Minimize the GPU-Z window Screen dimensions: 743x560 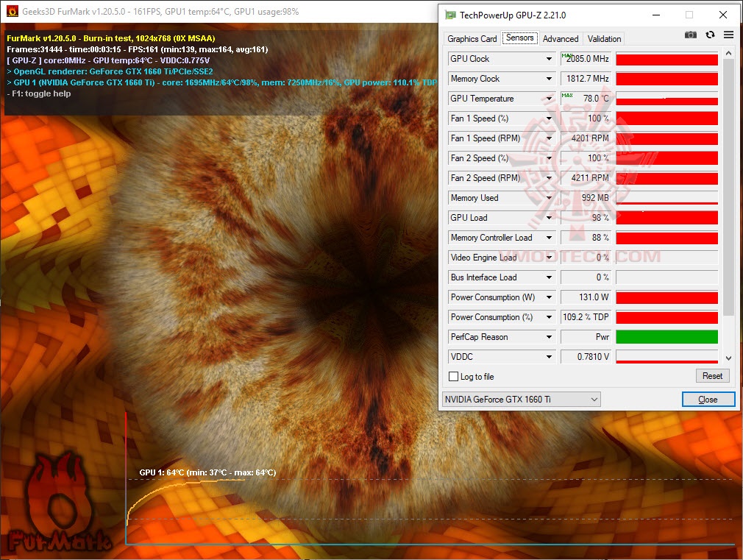(x=656, y=15)
